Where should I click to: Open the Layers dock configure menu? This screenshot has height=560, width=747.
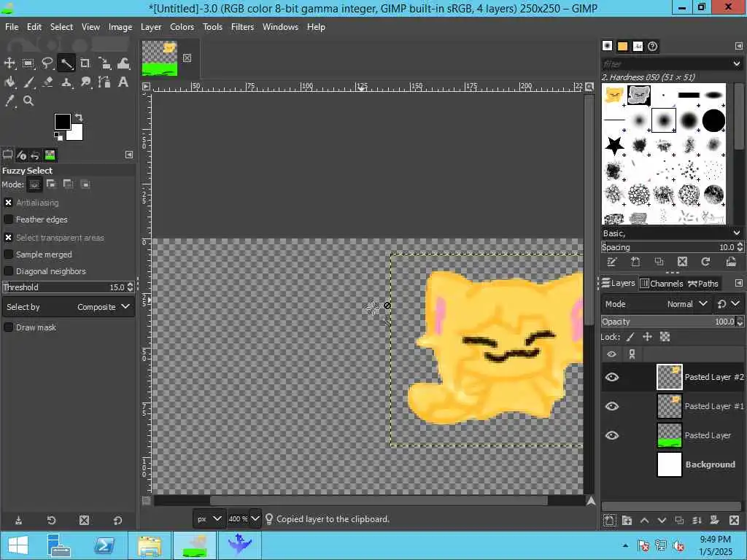point(738,283)
